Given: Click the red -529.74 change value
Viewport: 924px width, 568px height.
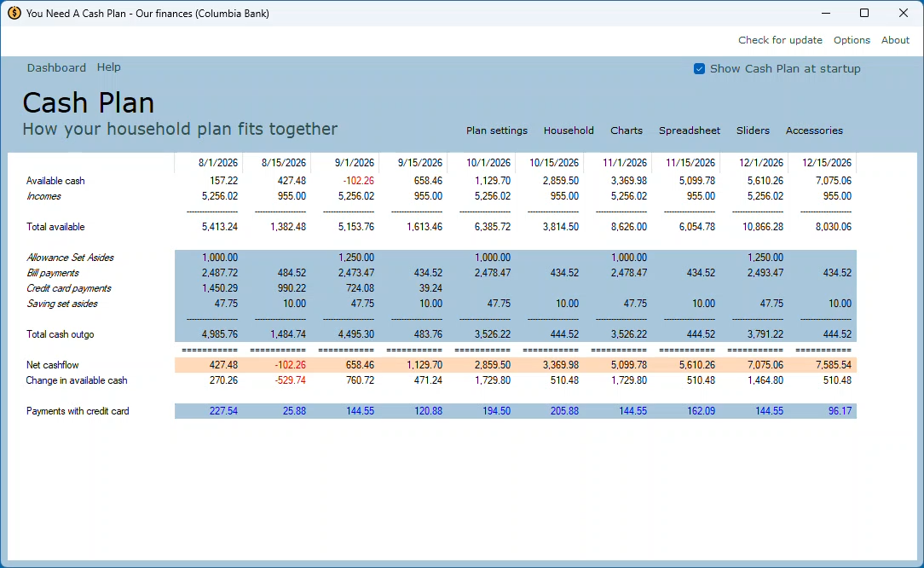Looking at the screenshot, I should 290,380.
